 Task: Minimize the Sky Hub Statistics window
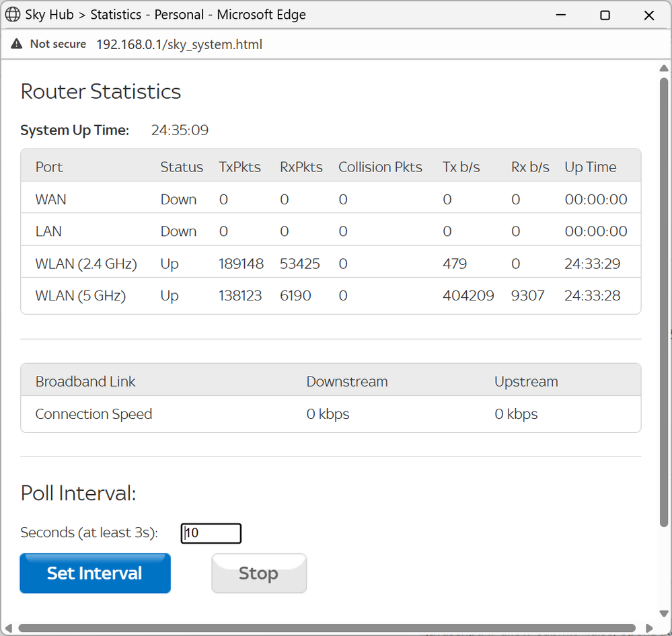point(560,15)
